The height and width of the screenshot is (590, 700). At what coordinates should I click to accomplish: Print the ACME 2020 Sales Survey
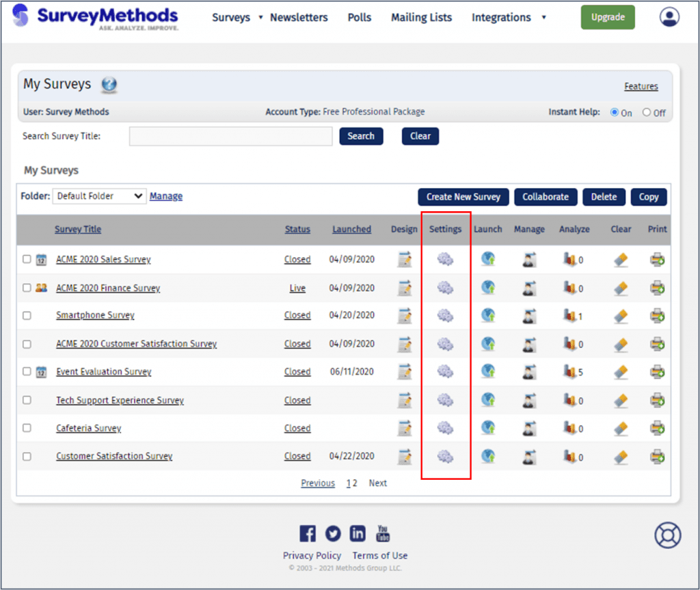[x=657, y=259]
